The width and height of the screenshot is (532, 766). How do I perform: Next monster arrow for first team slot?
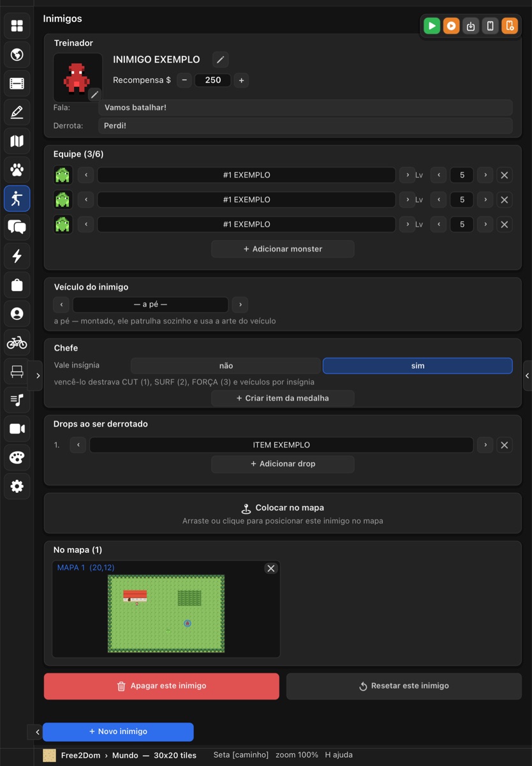(x=407, y=175)
